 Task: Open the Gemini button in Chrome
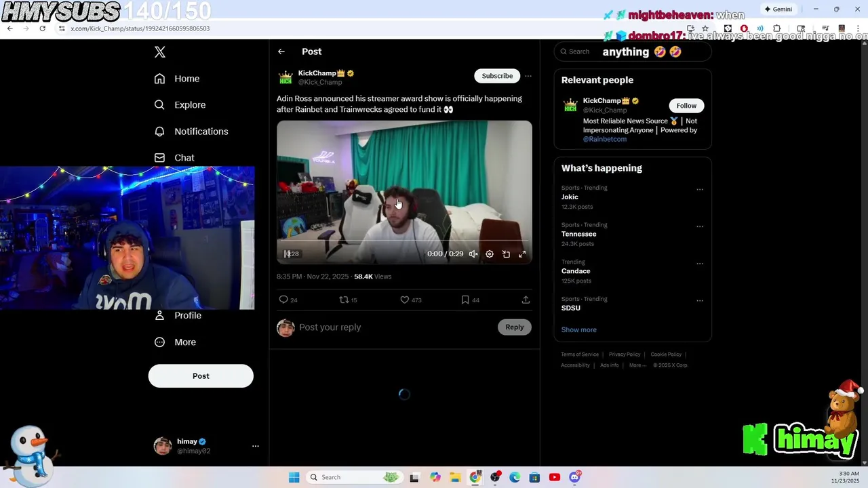tap(778, 9)
